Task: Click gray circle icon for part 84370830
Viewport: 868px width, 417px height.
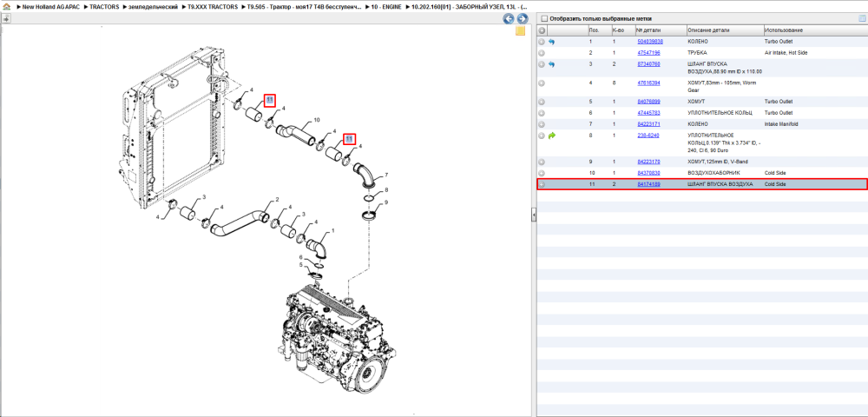Action: coord(542,173)
